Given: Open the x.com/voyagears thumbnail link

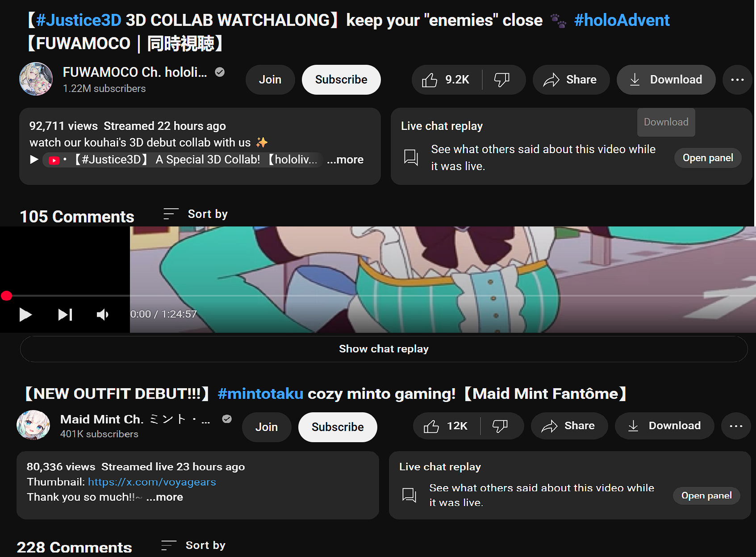Looking at the screenshot, I should click(152, 482).
